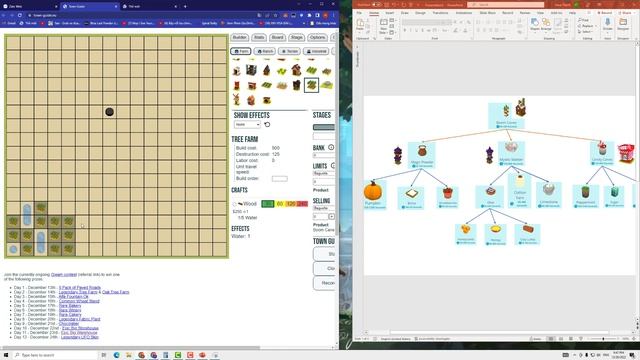Select the Wood craft radio button
This screenshot has width=640, height=360.
tap(234, 204)
